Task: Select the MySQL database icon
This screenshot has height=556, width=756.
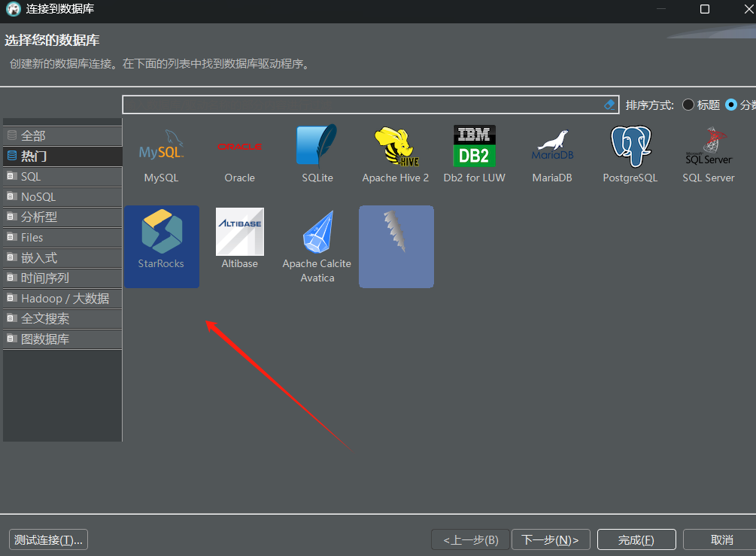Action: pos(161,147)
